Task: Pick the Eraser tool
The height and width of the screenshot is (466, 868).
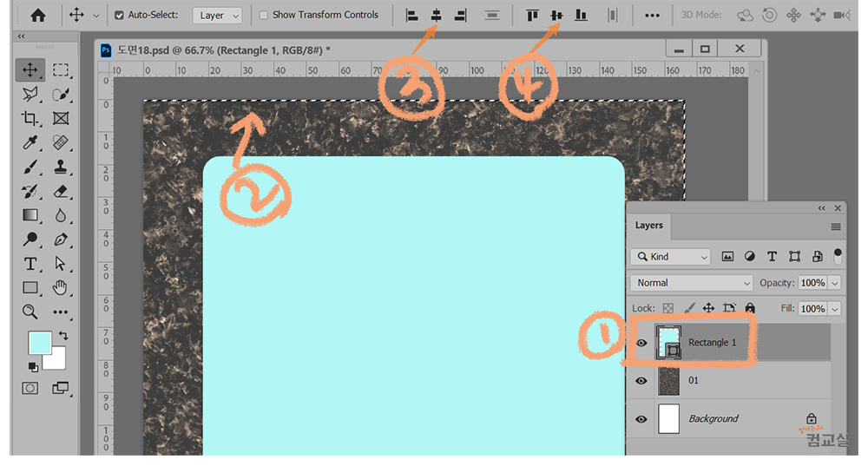Action: coord(61,191)
